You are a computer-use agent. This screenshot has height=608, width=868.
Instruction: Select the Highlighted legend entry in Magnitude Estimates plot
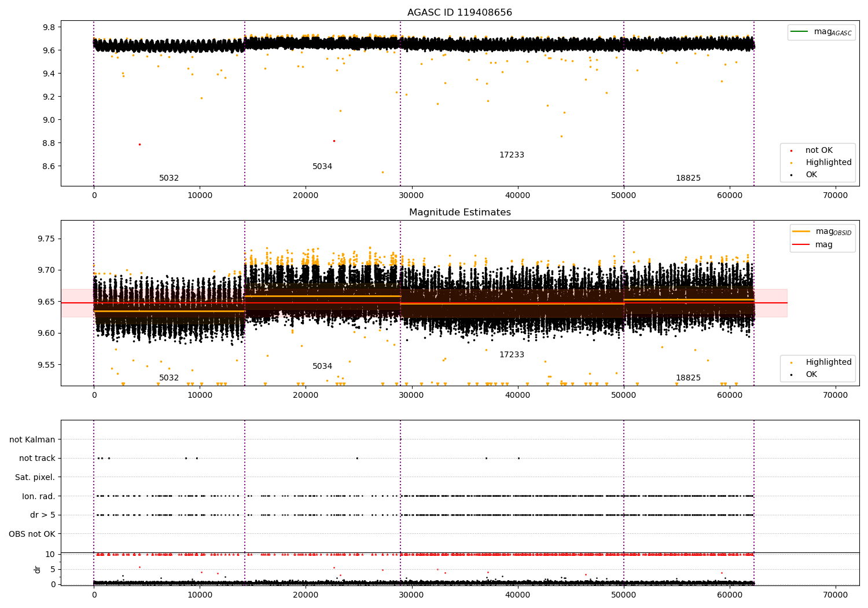[828, 362]
